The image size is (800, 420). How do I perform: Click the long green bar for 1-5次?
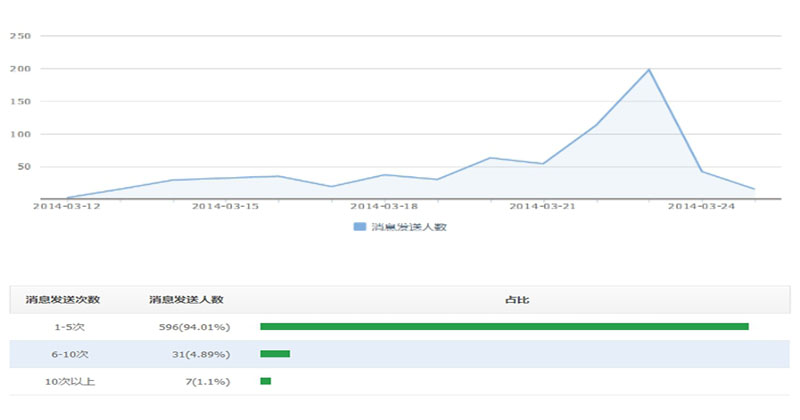pos(504,326)
